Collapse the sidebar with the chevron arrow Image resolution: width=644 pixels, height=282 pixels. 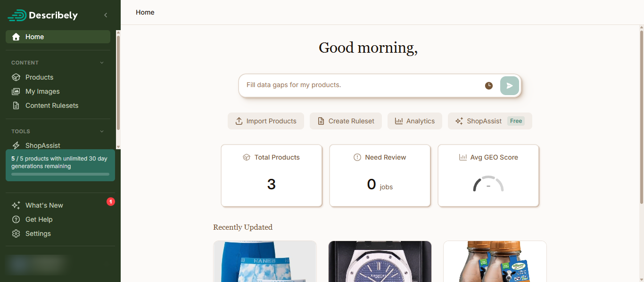106,15
